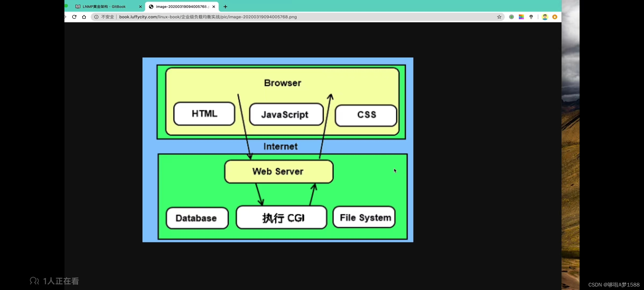Open a new tab with plus button
644x290 pixels.
coord(225,7)
